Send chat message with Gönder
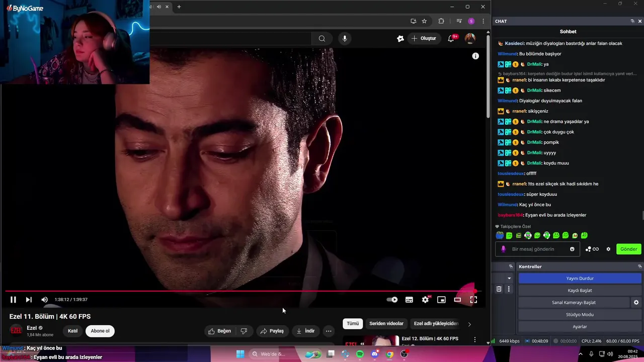Image resolution: width=644 pixels, height=362 pixels. 628,249
